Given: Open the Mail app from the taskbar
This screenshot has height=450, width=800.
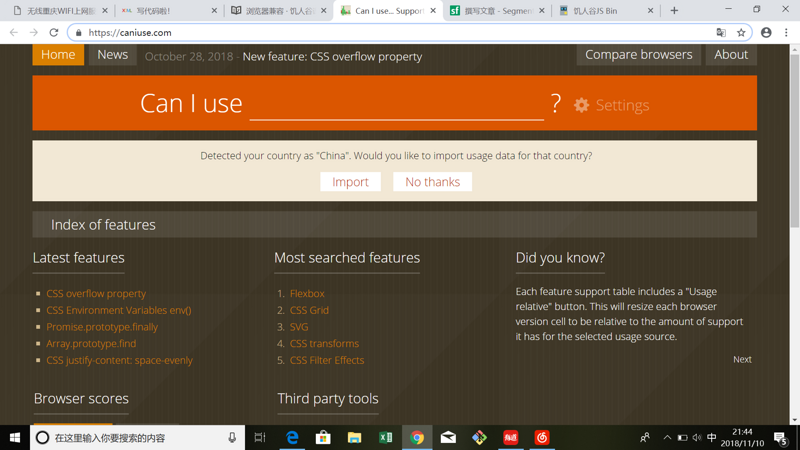Looking at the screenshot, I should [448, 438].
